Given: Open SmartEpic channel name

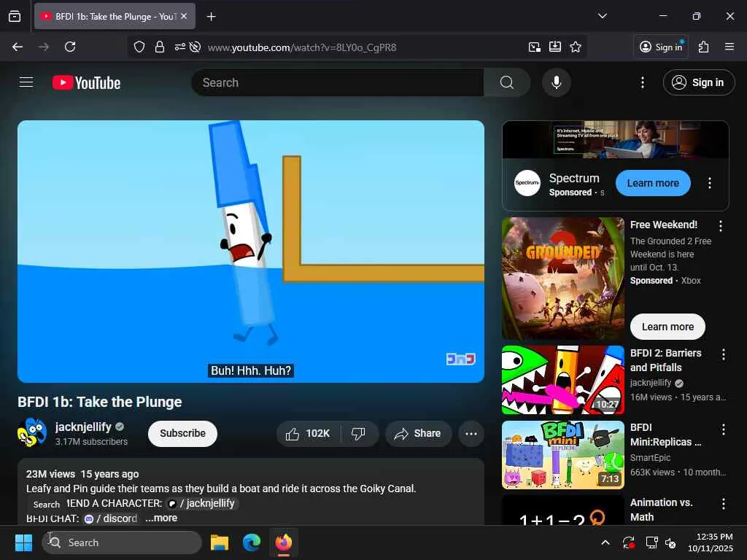Looking at the screenshot, I should click(x=650, y=458).
